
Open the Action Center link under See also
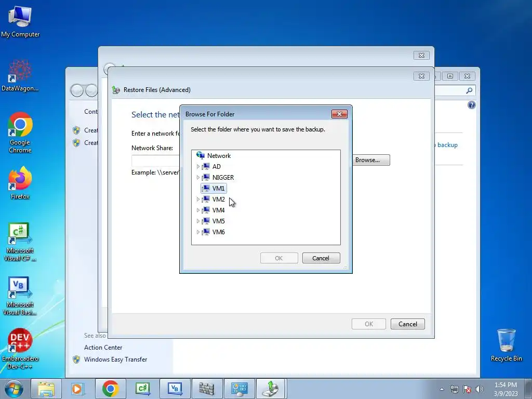pyautogui.click(x=103, y=348)
